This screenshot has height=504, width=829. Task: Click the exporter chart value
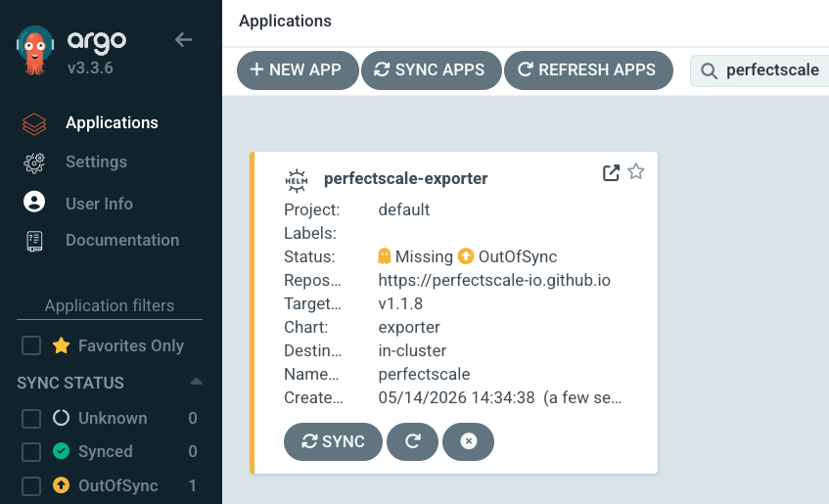[409, 328]
